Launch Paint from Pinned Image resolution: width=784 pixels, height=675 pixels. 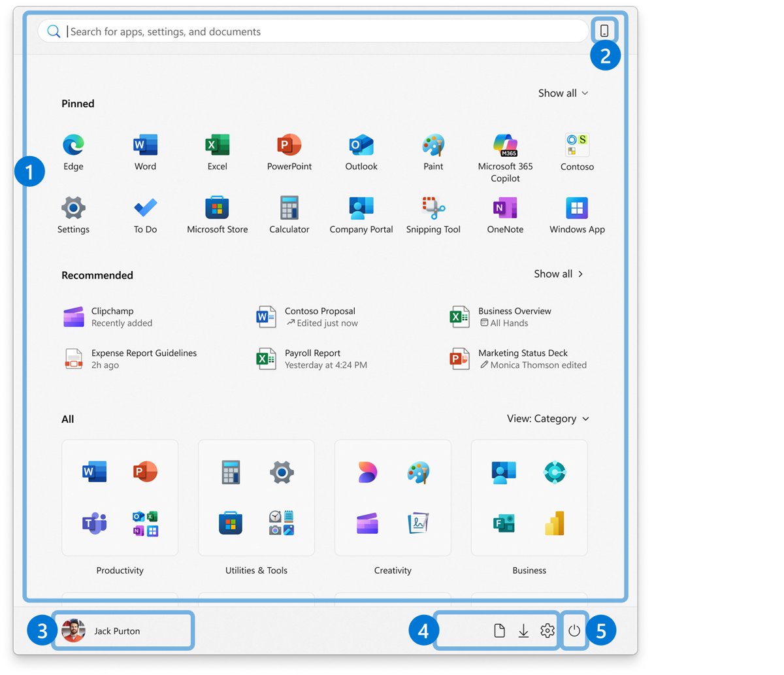click(x=433, y=152)
